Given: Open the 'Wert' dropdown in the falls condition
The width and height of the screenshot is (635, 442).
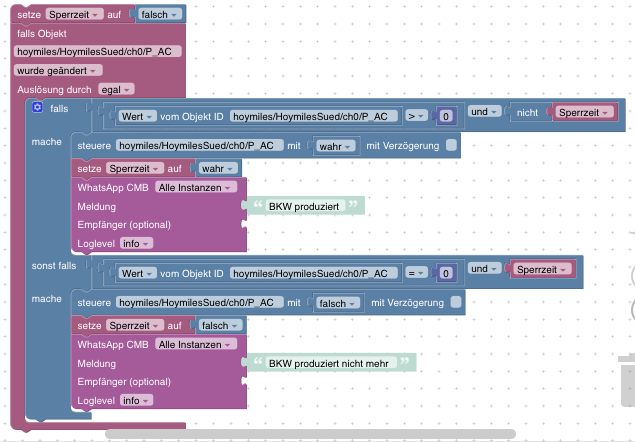Looking at the screenshot, I should 137,116.
